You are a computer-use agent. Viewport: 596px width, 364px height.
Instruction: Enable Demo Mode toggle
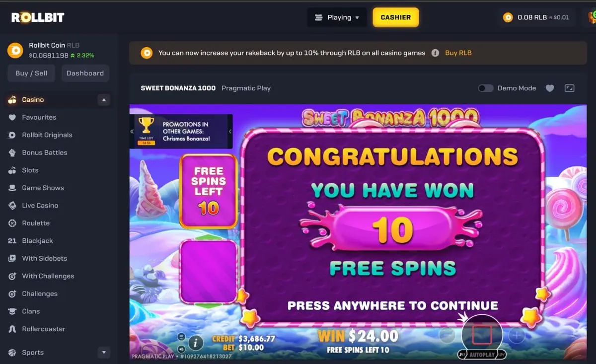tap(486, 88)
